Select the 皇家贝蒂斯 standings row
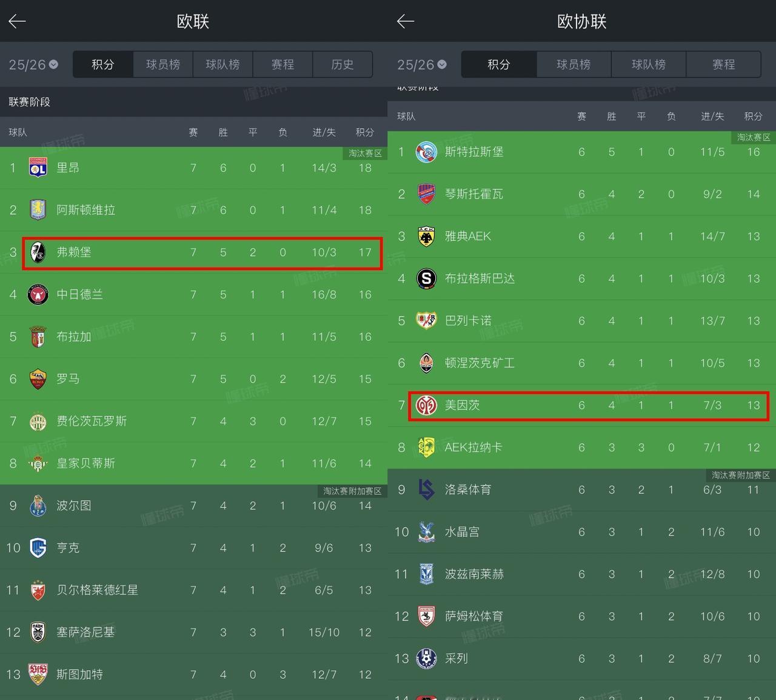Viewport: 776px width, 700px height. [x=194, y=463]
